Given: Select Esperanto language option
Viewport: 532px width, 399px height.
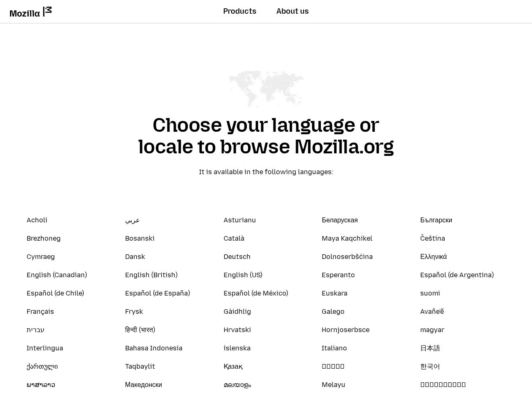Looking at the screenshot, I should [x=338, y=275].
